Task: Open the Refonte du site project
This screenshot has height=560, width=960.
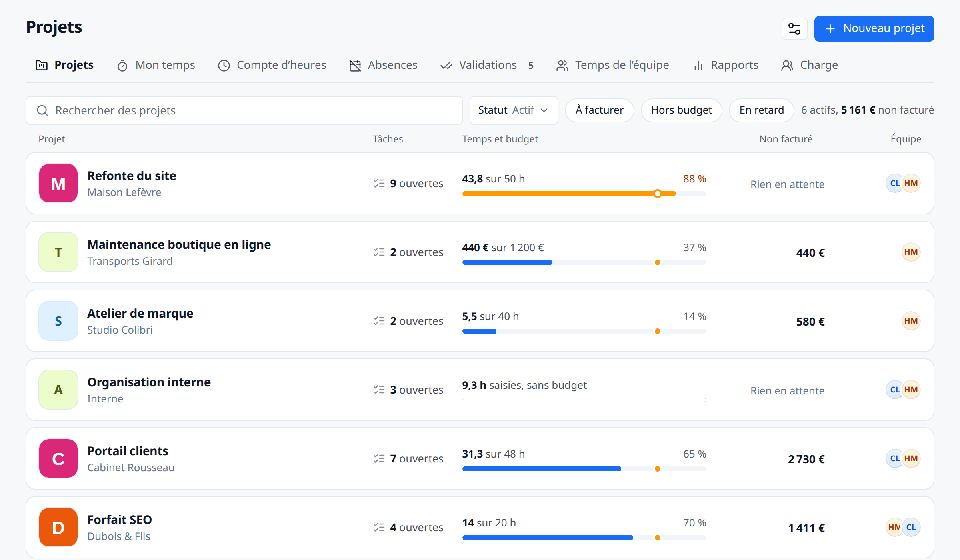Action: [480, 183]
